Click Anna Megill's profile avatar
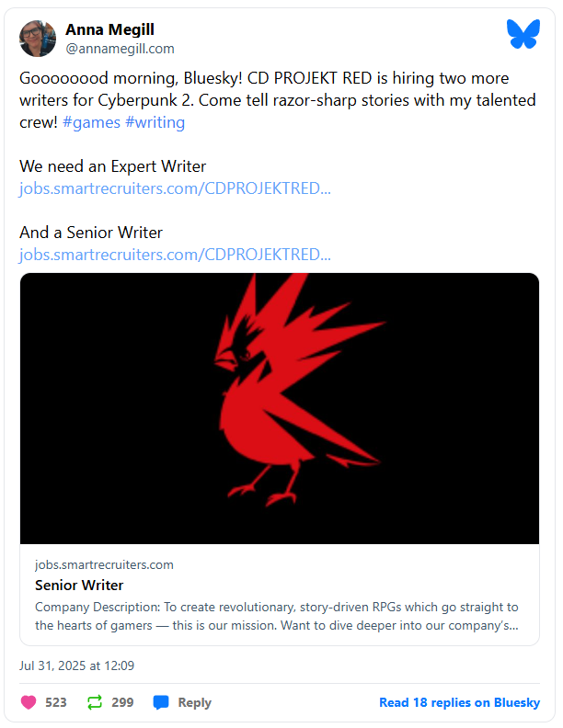This screenshot has height=728, width=563. (x=38, y=39)
